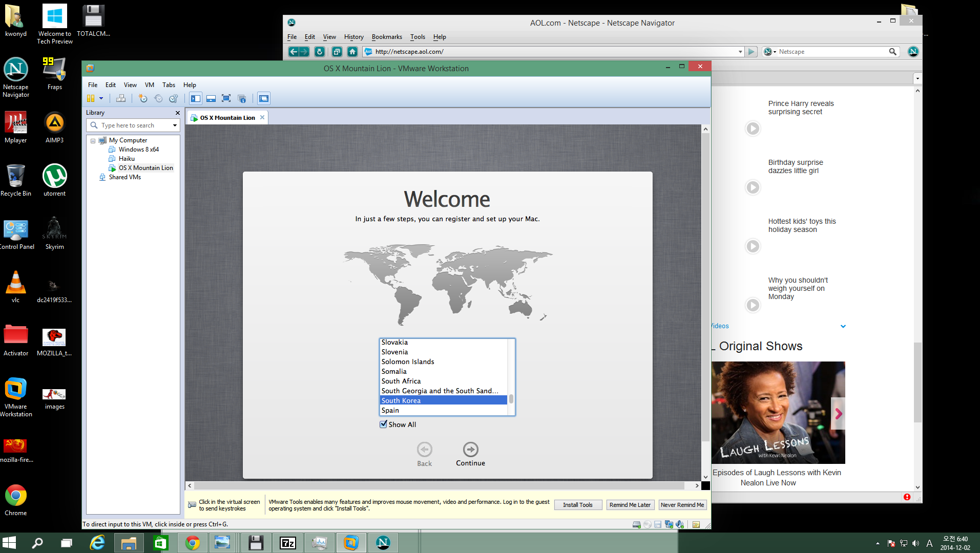Image resolution: width=980 pixels, height=553 pixels.
Task: Click the library search field
Action: pos(134,125)
